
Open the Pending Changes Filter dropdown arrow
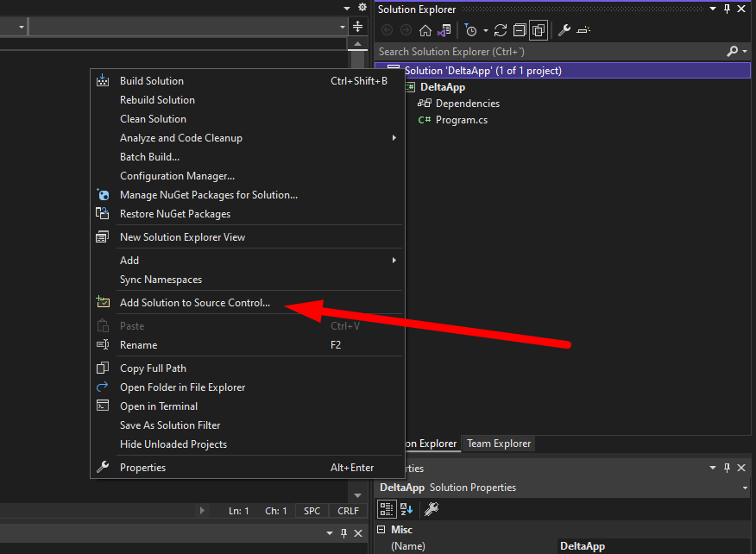(x=486, y=30)
